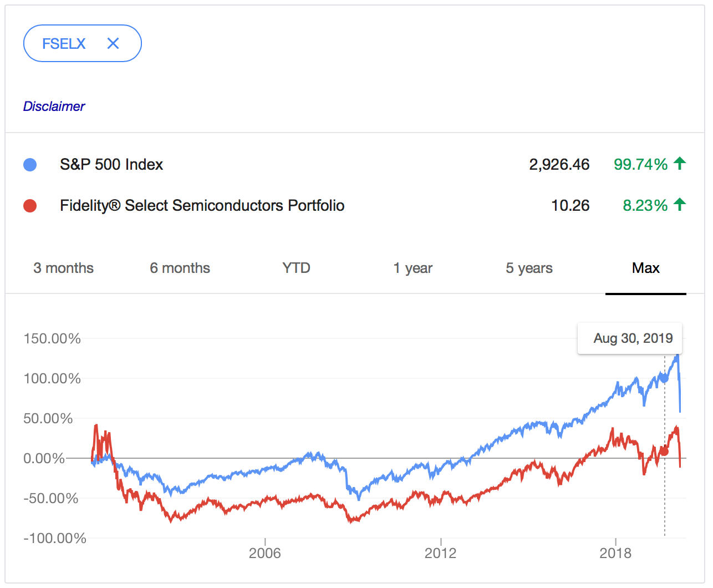The width and height of the screenshot is (713, 588).
Task: Select the Max time range
Action: [x=645, y=268]
